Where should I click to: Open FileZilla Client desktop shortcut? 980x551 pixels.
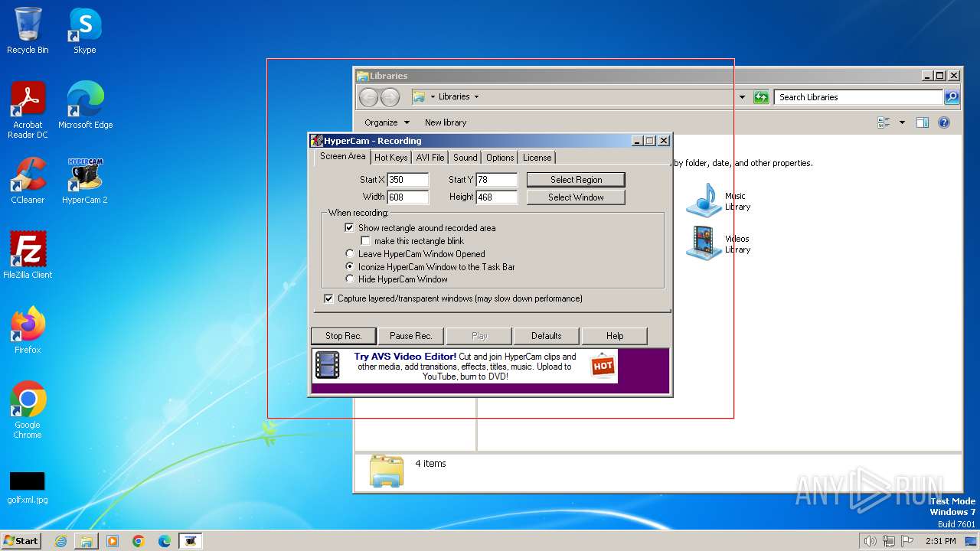pos(28,255)
